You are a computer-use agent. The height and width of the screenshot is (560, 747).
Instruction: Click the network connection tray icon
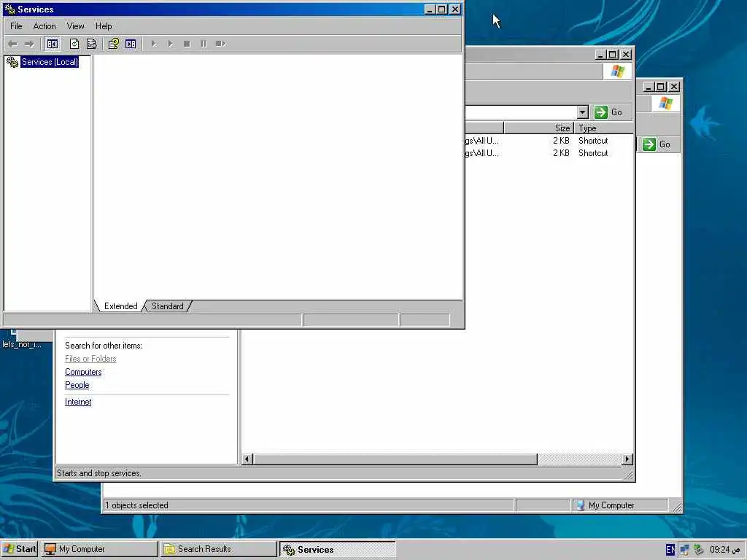[x=684, y=550]
